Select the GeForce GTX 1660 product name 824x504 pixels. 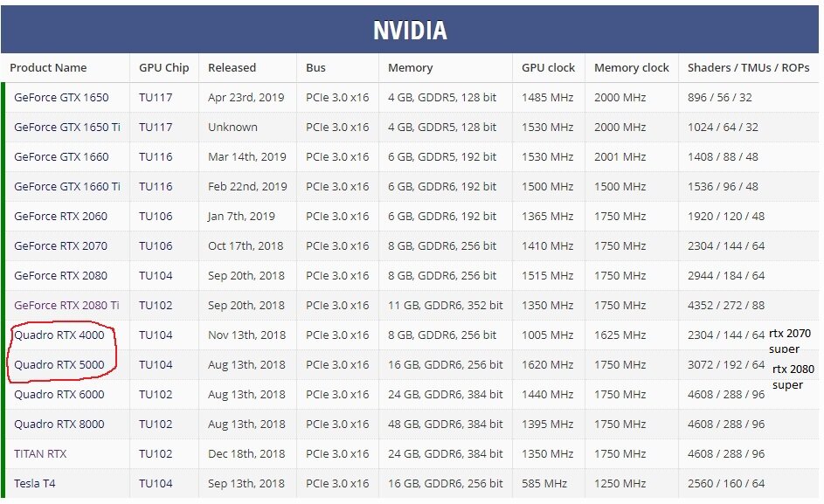(x=61, y=156)
